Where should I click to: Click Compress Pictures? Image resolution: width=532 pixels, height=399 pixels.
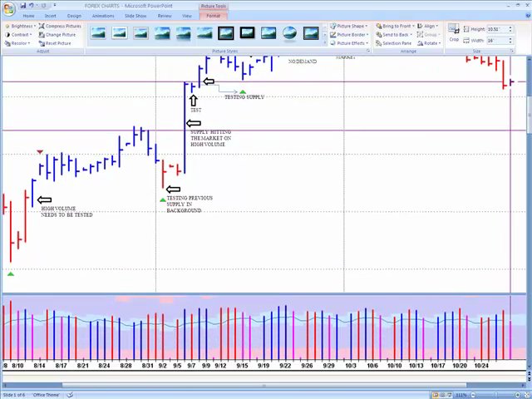pyautogui.click(x=60, y=26)
